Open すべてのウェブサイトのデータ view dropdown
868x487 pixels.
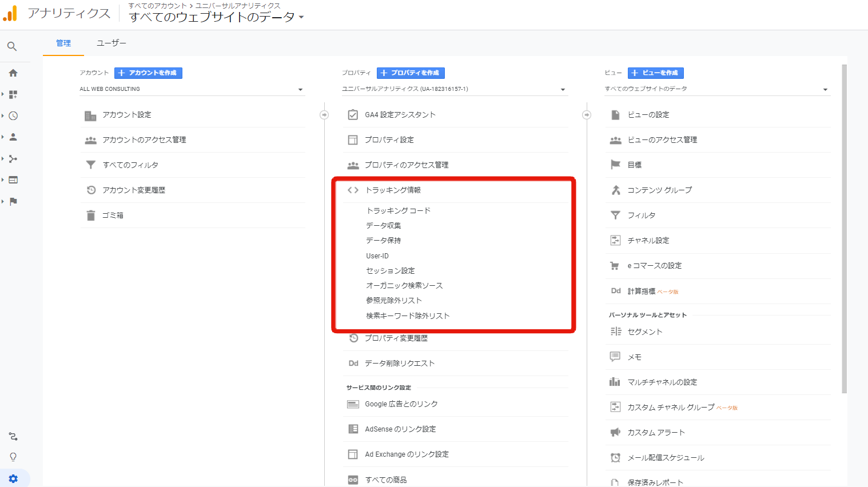tap(717, 89)
